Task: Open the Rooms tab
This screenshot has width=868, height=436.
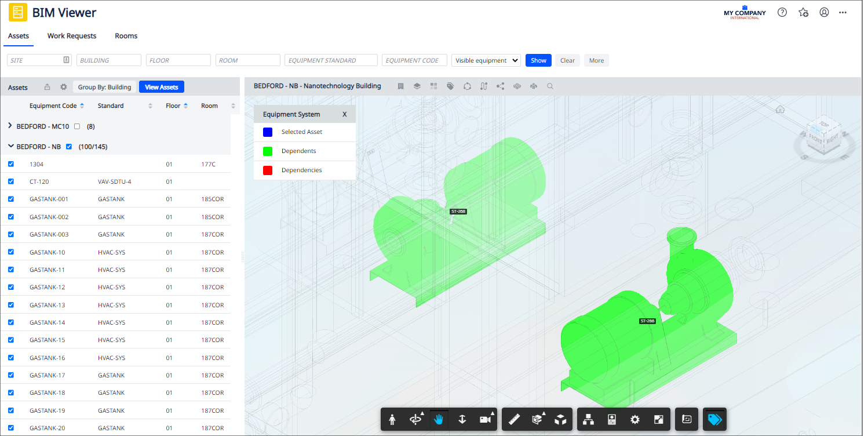Action: click(126, 36)
